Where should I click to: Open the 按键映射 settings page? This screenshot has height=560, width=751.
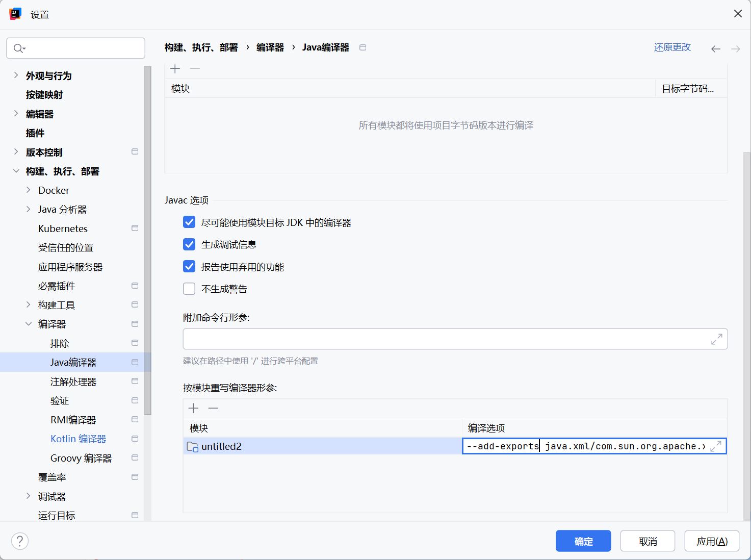pos(44,95)
